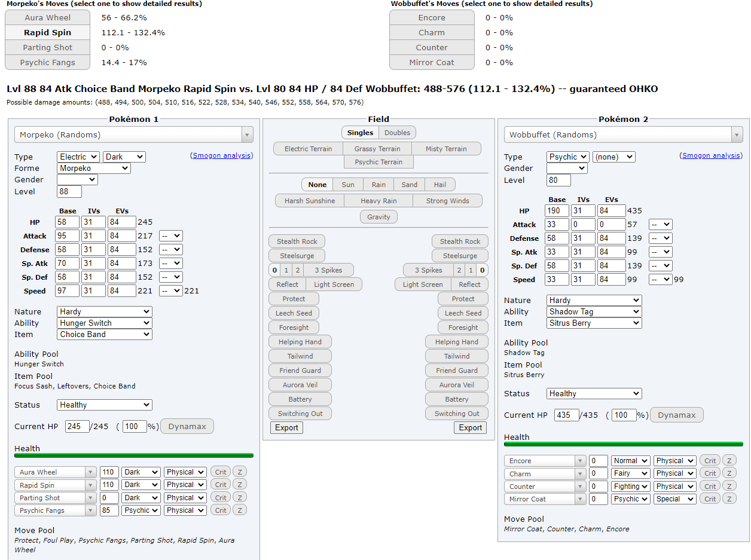
Task: Toggle Strong Winds weather
Action: click(x=447, y=201)
